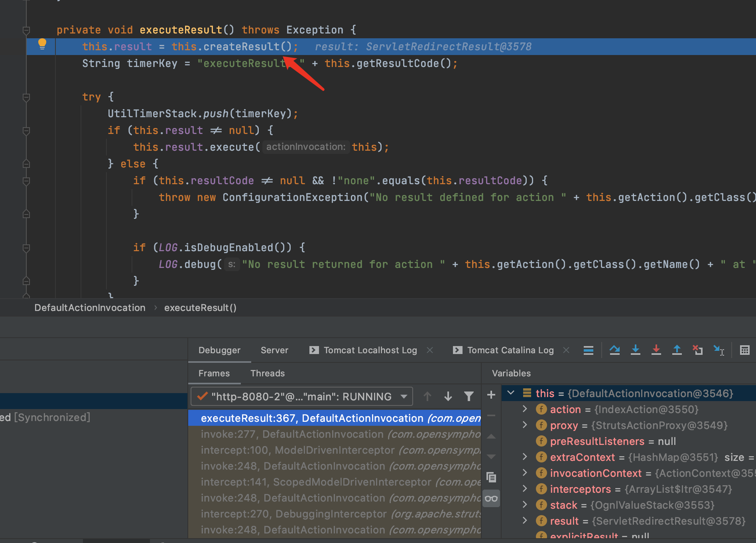Expand the stack OgnlValueStack node
The height and width of the screenshot is (543, 756).
[525, 505]
